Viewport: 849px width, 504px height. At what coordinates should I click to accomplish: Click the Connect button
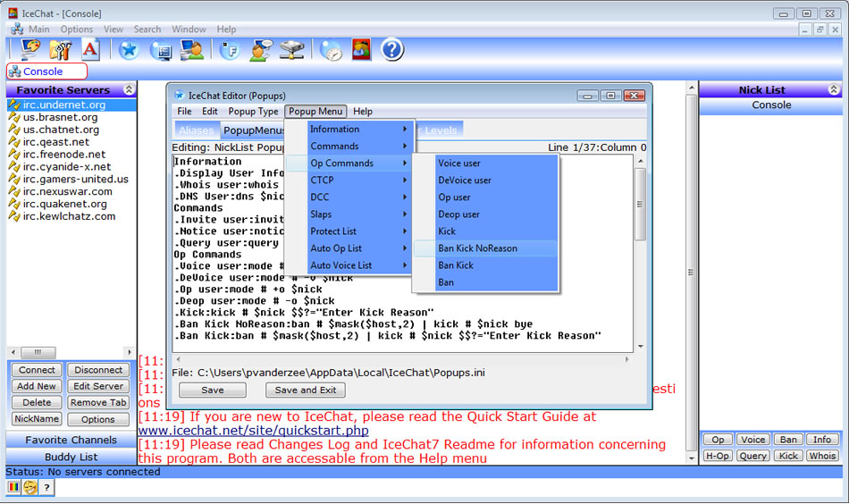(x=37, y=370)
